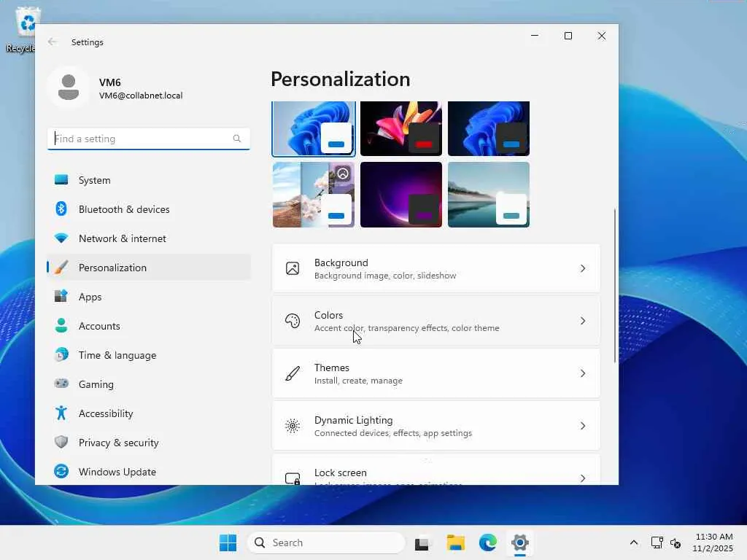Image resolution: width=747 pixels, height=560 pixels.
Task: Select the calm lake landscape theme
Action: (489, 195)
